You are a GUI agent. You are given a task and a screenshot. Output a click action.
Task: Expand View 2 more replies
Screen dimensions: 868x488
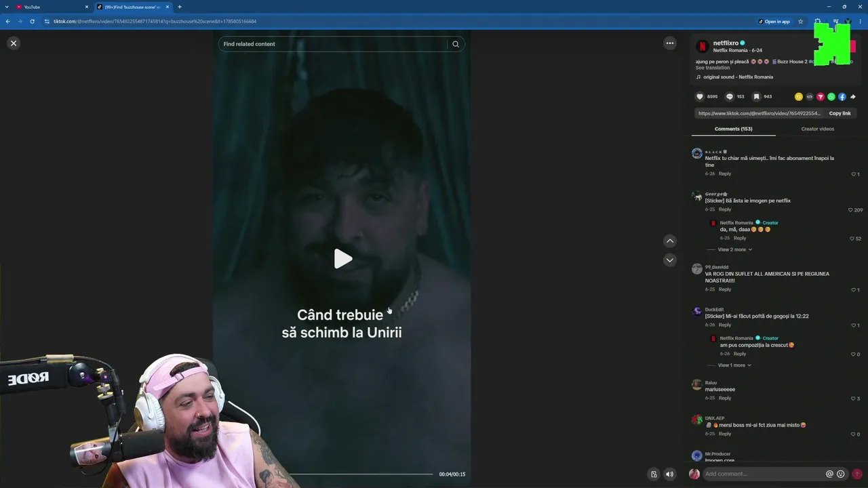click(x=734, y=249)
